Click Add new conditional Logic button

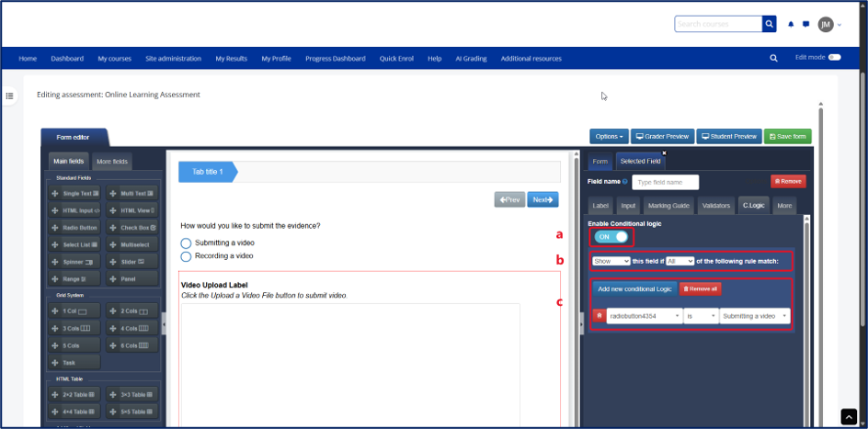pos(634,289)
